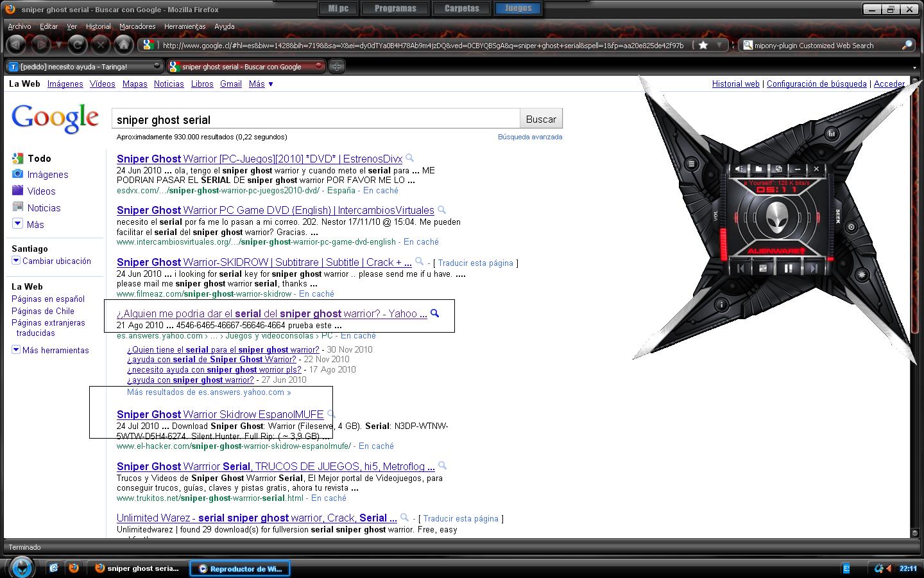Open file folder icon in Alienware player
This screenshot has height=578, width=924.
(758, 169)
